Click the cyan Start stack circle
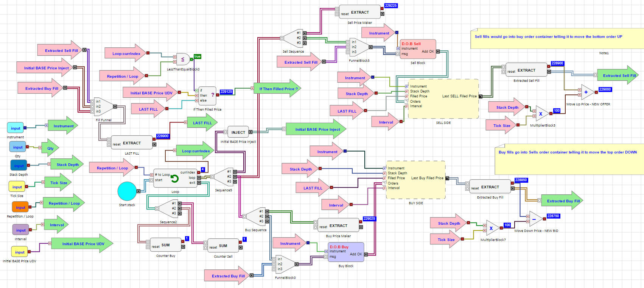This screenshot has height=288, width=644. point(127,191)
